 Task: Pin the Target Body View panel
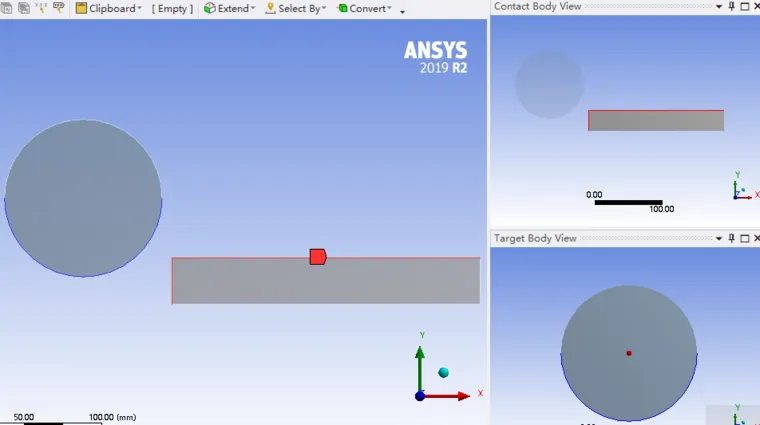tap(731, 238)
